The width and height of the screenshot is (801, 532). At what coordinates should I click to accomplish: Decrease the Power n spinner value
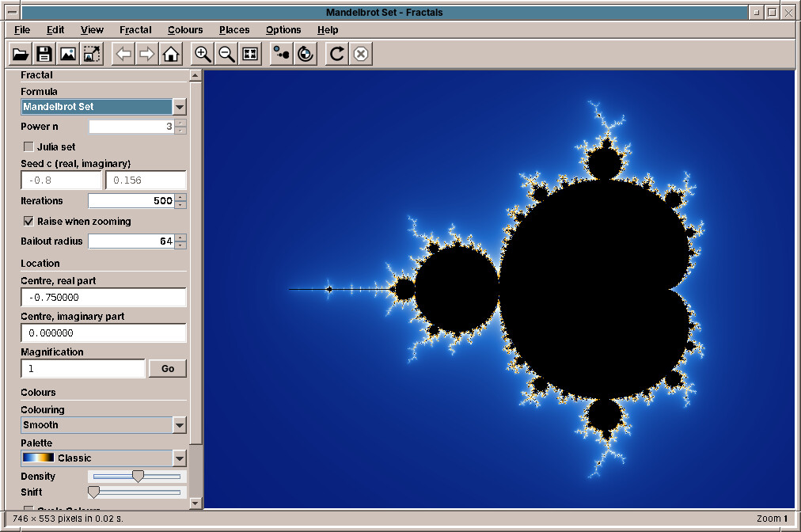(x=180, y=131)
